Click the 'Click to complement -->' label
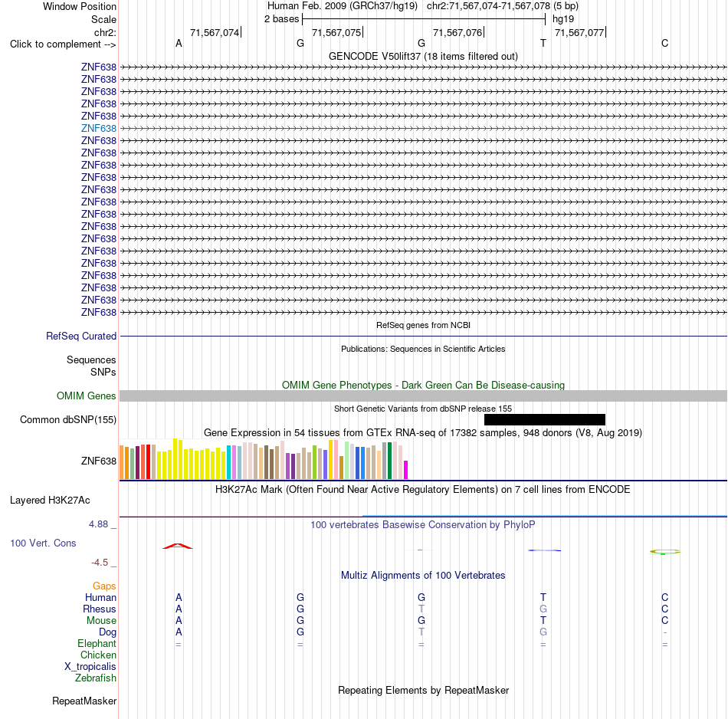Screen dimensions: 728x719 coord(63,44)
